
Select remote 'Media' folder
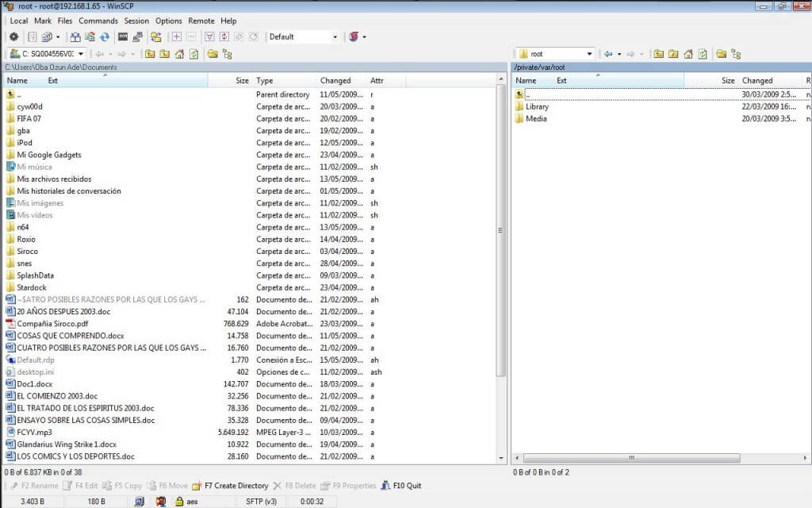point(536,118)
